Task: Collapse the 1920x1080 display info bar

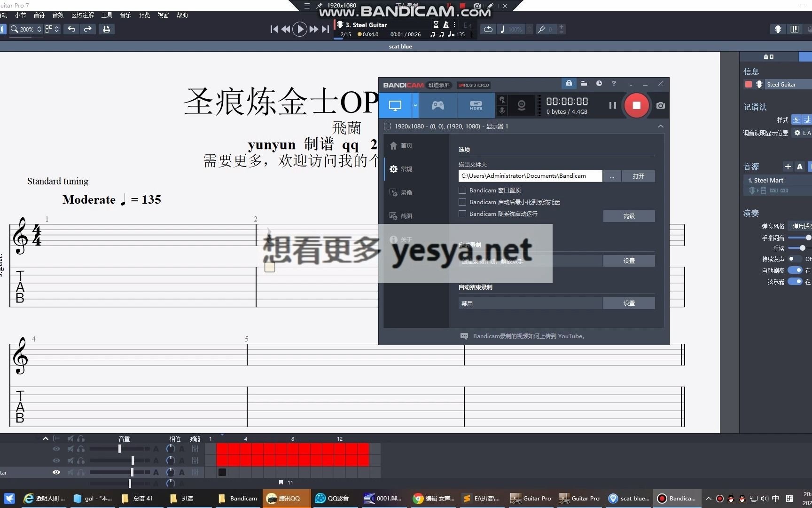Action: pyautogui.click(x=660, y=126)
